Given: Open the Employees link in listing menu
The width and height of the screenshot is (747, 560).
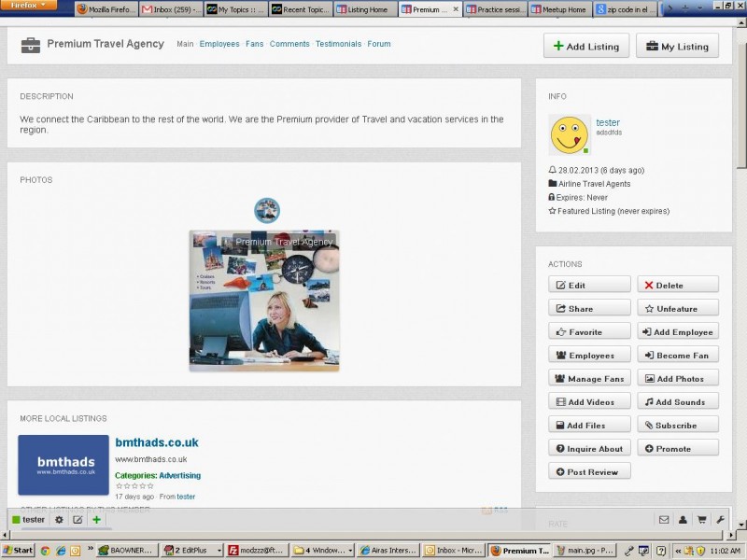Looking at the screenshot, I should [219, 44].
